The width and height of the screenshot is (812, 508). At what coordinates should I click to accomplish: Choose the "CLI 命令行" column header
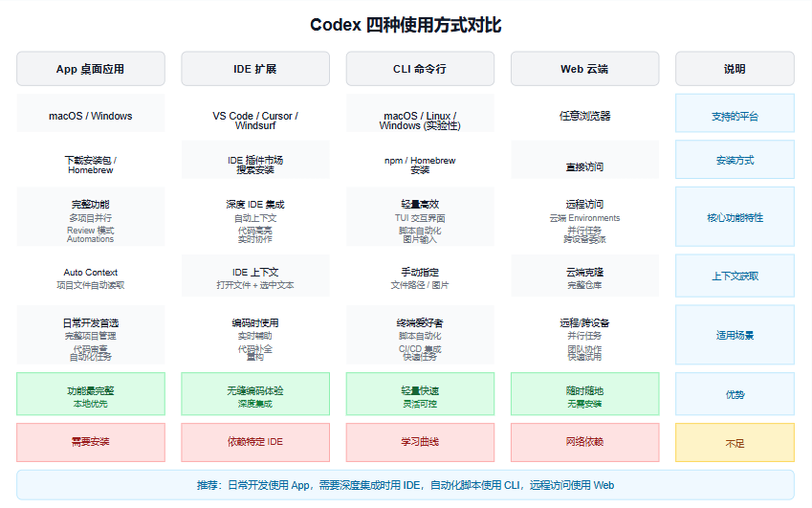[420, 69]
